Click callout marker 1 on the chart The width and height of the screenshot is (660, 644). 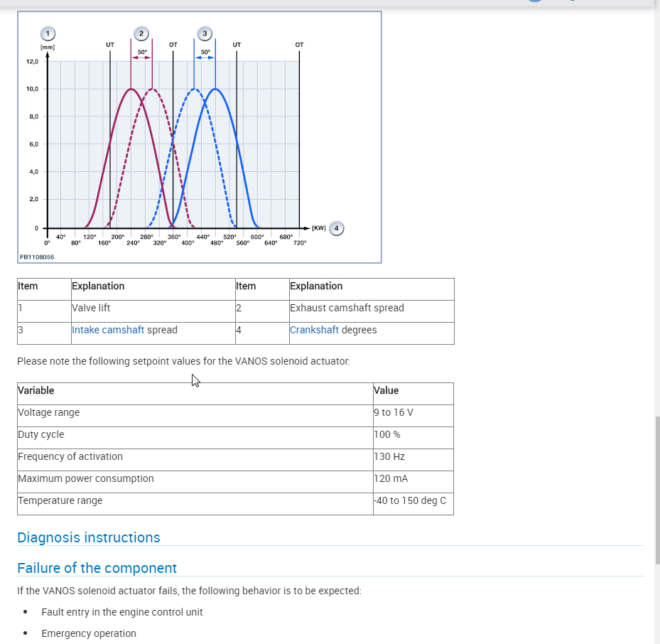pos(48,33)
